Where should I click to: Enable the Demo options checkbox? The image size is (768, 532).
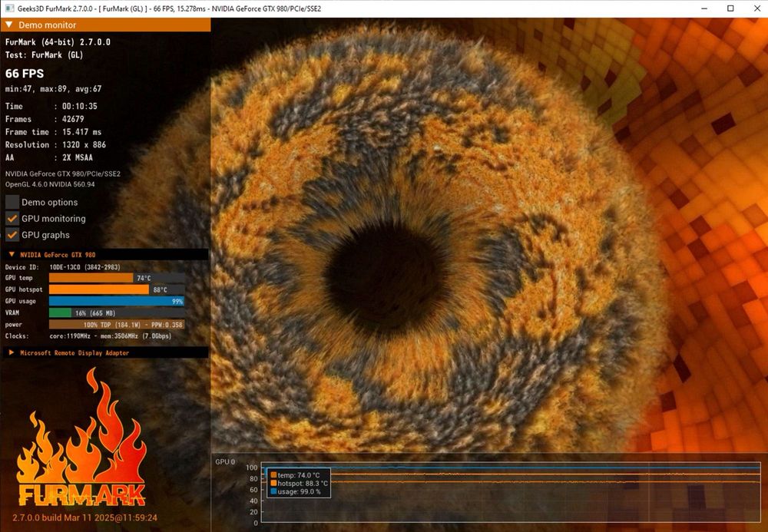coord(12,202)
